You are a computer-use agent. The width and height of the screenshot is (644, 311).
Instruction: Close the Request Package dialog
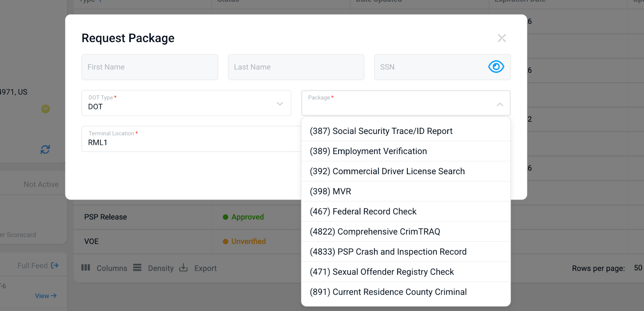[x=502, y=38]
